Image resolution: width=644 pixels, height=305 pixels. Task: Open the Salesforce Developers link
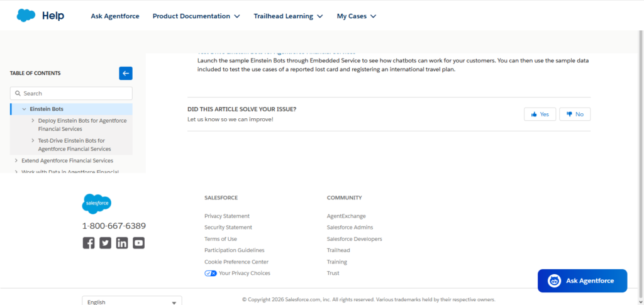355,239
